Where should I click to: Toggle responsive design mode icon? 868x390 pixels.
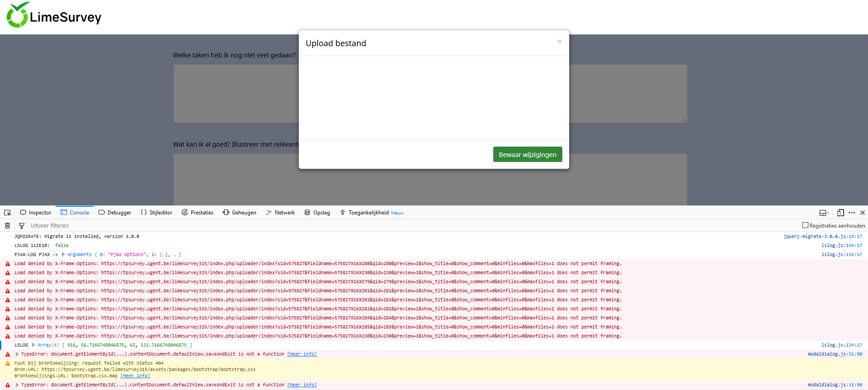coord(840,213)
